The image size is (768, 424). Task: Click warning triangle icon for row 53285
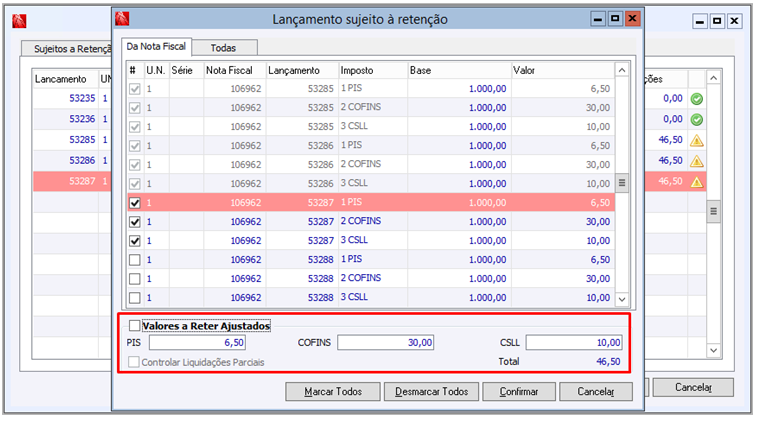click(696, 141)
